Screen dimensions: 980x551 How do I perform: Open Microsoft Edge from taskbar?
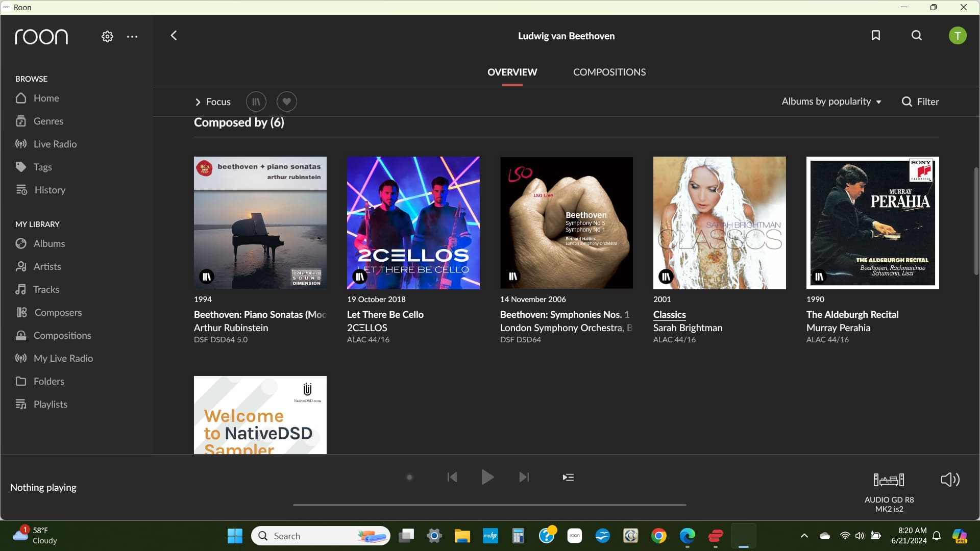click(687, 536)
